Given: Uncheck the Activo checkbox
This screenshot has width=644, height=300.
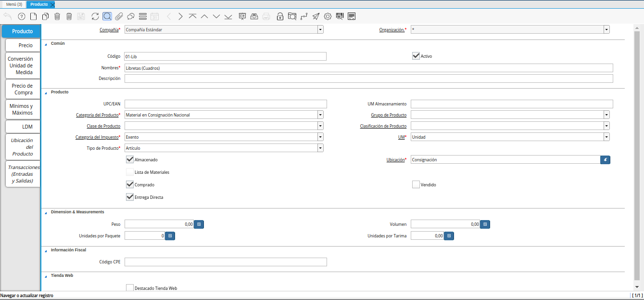Looking at the screenshot, I should pyautogui.click(x=416, y=56).
